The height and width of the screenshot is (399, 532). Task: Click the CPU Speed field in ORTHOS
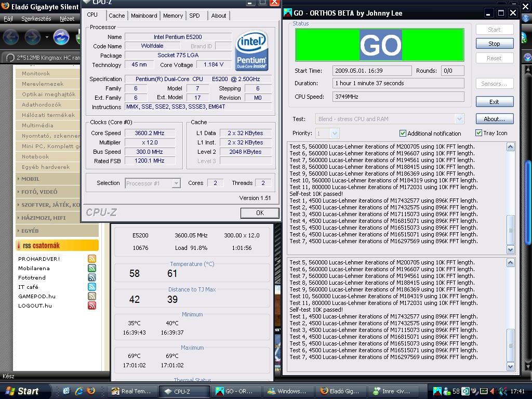pyautogui.click(x=398, y=97)
